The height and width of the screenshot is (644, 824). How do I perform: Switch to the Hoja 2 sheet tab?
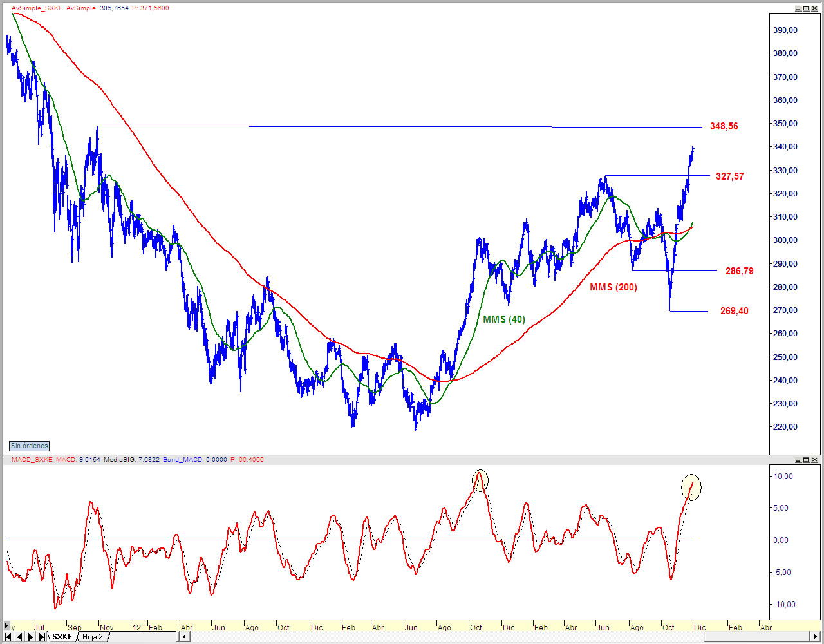coord(92,637)
